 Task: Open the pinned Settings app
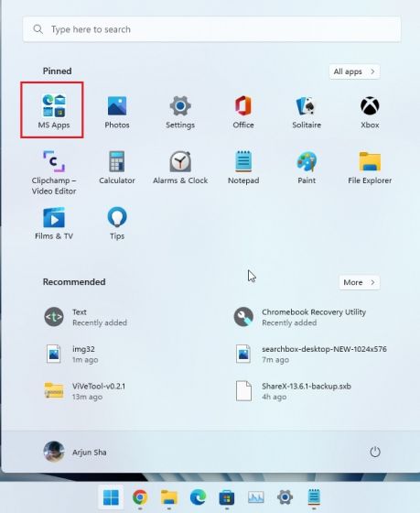point(180,112)
